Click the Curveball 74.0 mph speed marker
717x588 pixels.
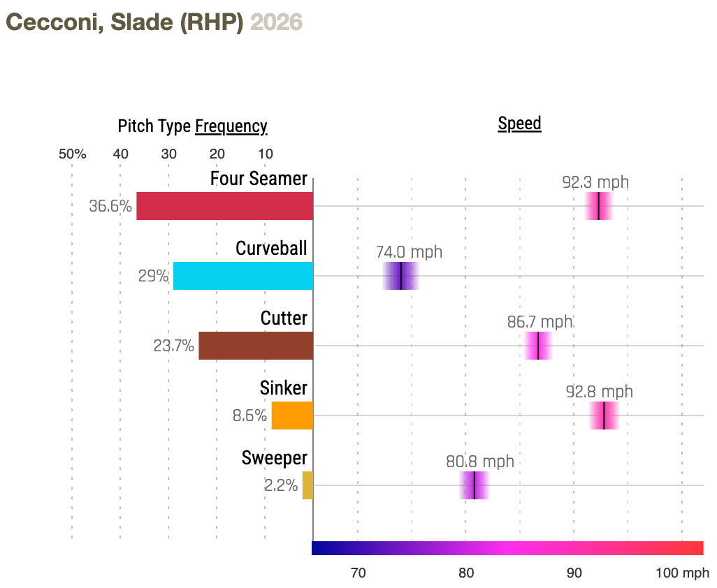click(x=401, y=276)
